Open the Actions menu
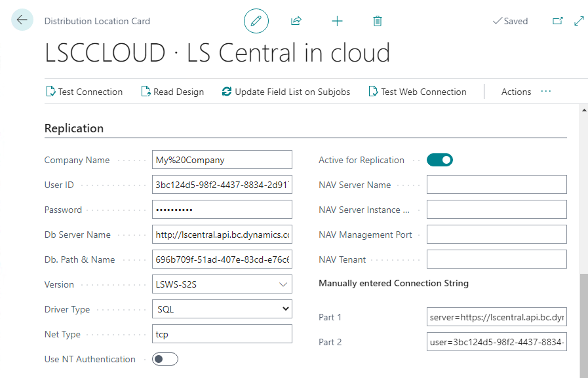Screen dimensions: 588x378 (x=516, y=92)
